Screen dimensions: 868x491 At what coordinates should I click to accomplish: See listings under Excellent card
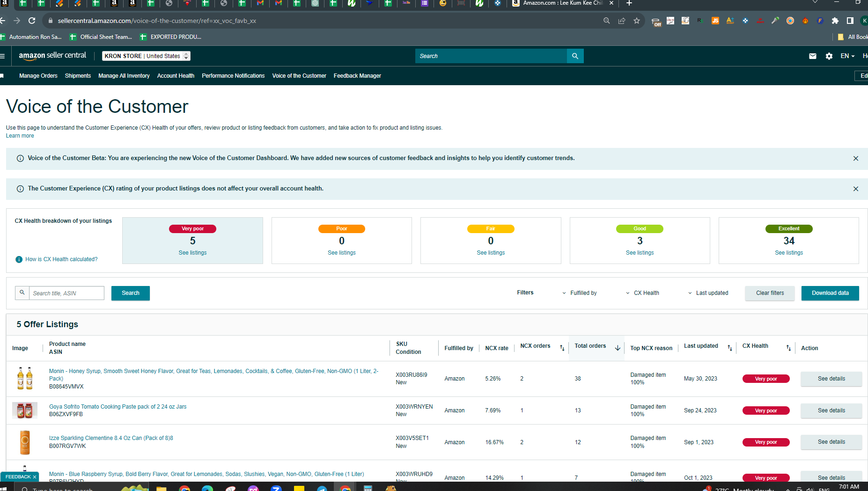click(x=789, y=253)
